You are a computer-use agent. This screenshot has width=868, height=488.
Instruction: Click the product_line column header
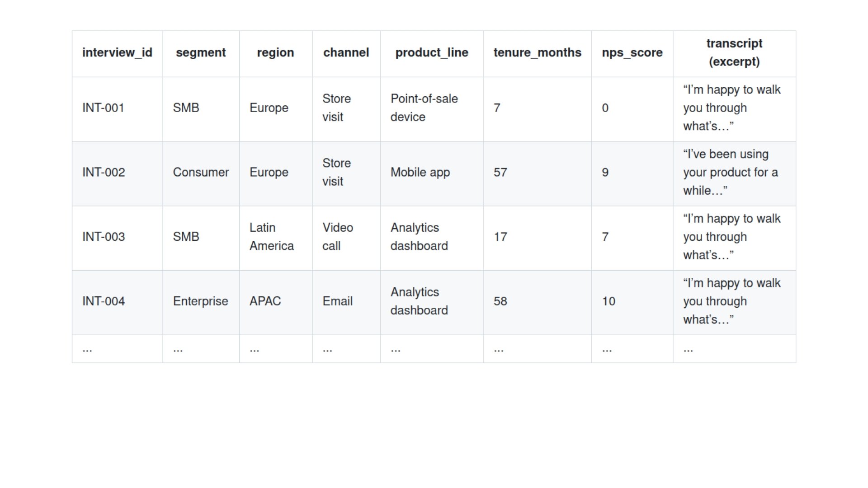[432, 53]
